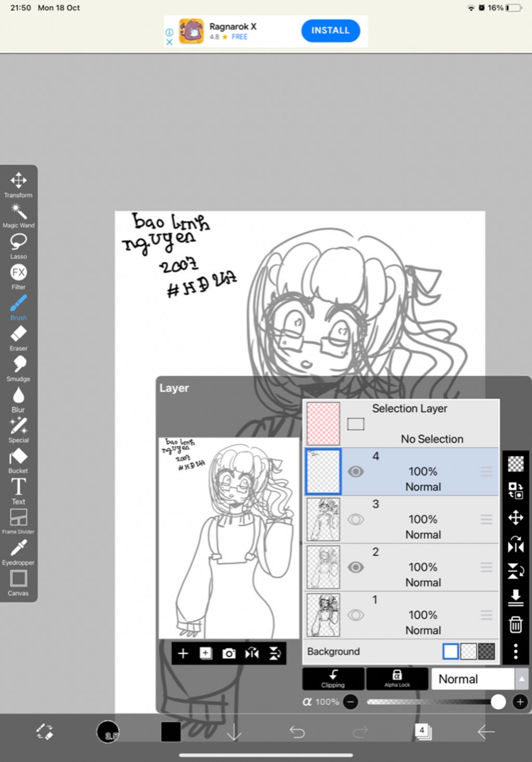Image resolution: width=532 pixels, height=762 pixels.
Task: Open the black color square
Action: (171, 732)
